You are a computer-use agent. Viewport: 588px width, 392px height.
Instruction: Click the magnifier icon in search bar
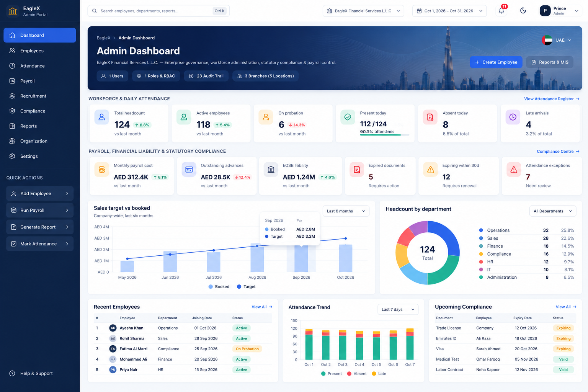click(x=95, y=11)
